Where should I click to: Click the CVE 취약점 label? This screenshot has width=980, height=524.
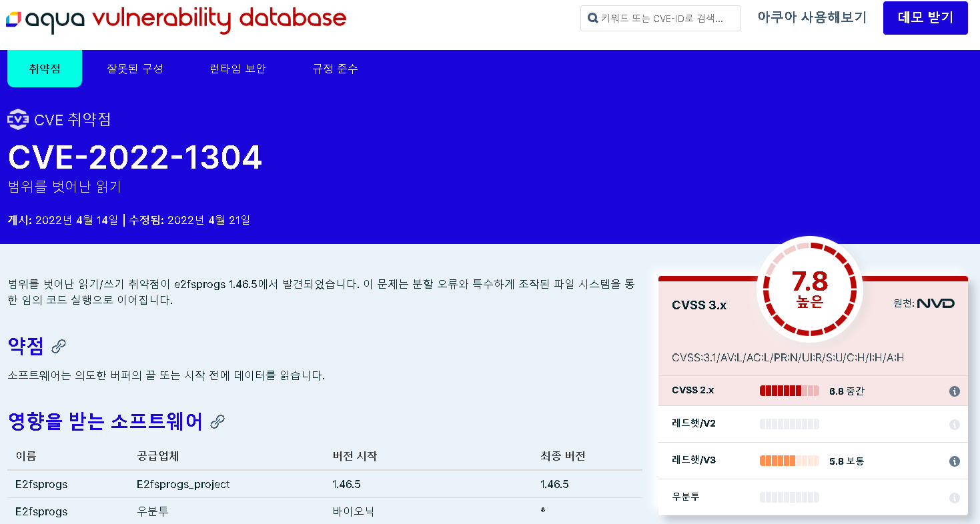[x=73, y=120]
